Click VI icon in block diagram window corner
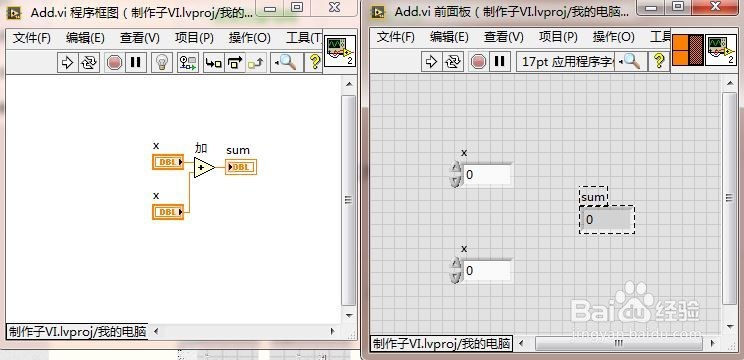 tap(340, 50)
